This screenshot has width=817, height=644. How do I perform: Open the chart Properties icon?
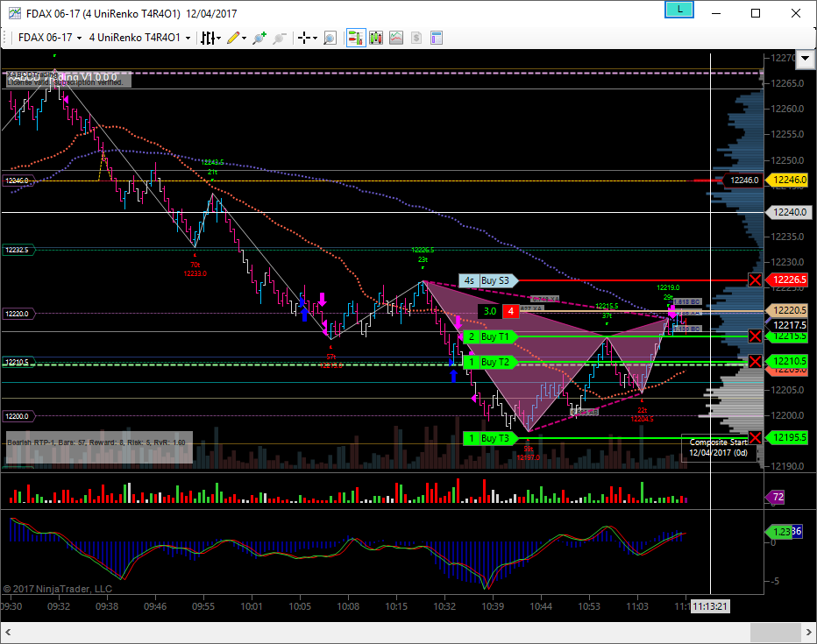click(437, 38)
